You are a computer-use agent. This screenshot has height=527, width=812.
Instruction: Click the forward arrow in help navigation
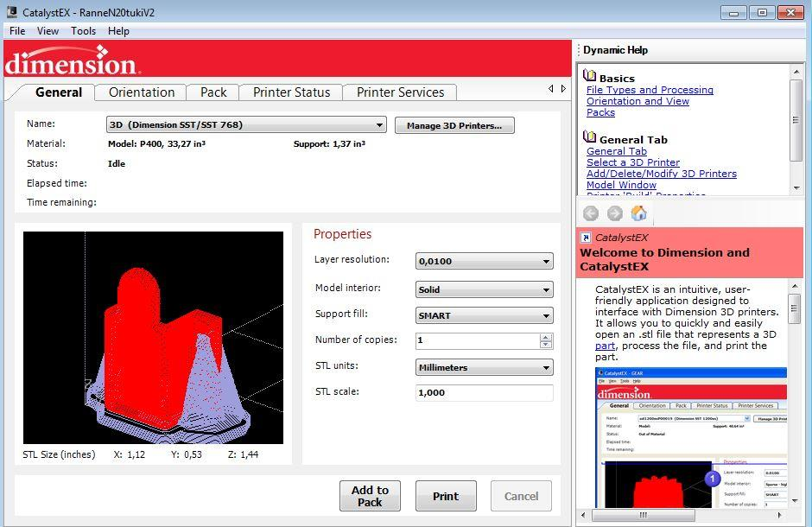click(615, 213)
